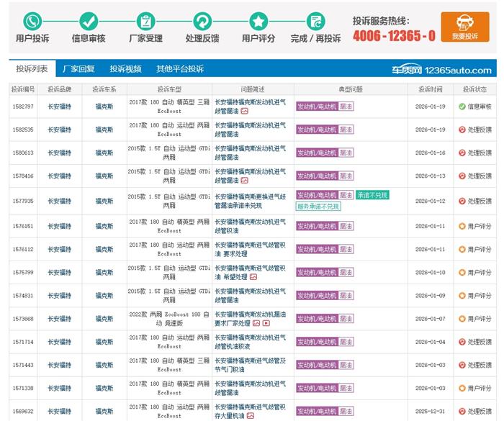
Task: Select the 其他平台投诉 tab
Action: tap(180, 69)
